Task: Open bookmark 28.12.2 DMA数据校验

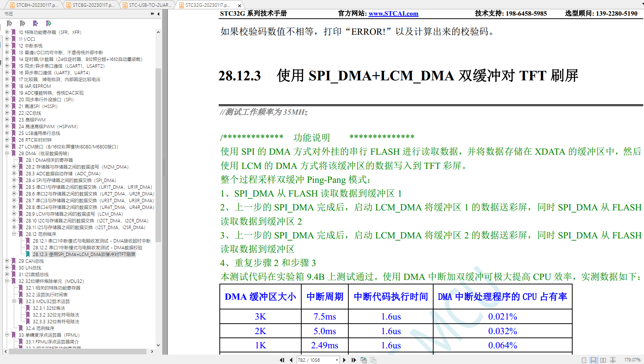Action: (87, 248)
